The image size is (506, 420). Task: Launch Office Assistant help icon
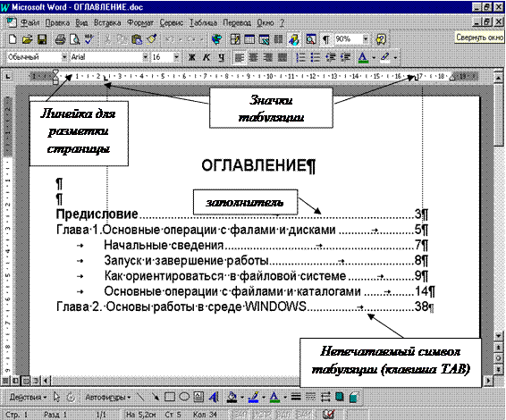pos(381,39)
